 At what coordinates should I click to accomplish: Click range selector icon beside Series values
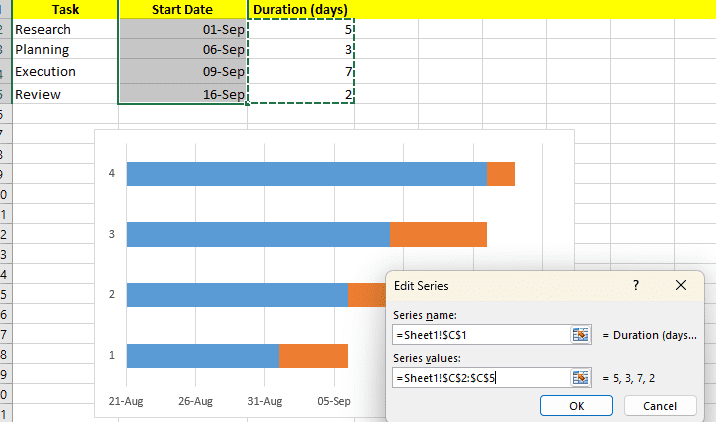point(580,378)
